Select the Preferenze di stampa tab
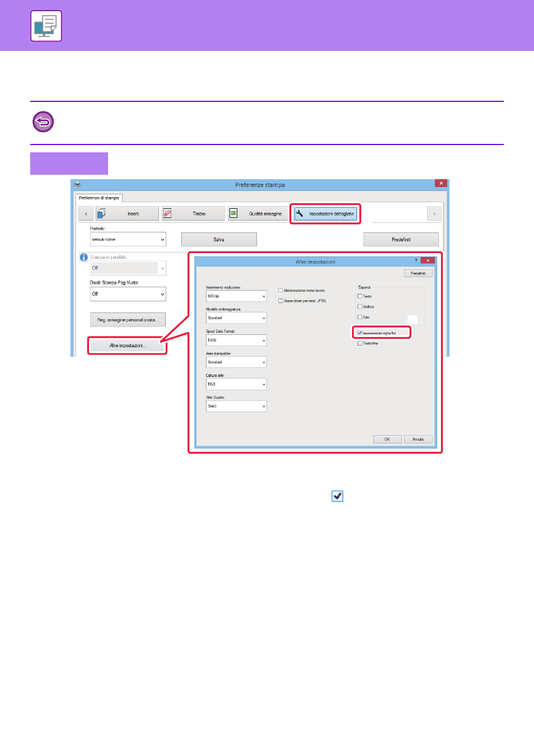 pyautogui.click(x=99, y=198)
